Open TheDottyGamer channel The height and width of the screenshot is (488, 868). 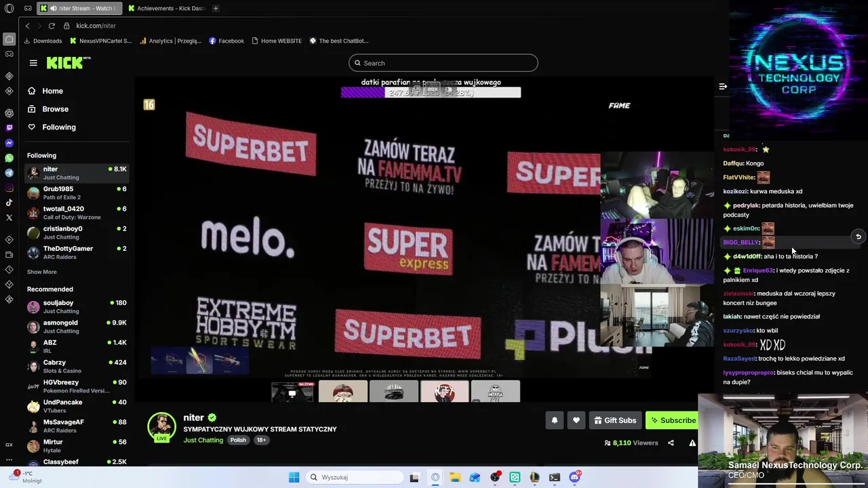[x=77, y=252]
